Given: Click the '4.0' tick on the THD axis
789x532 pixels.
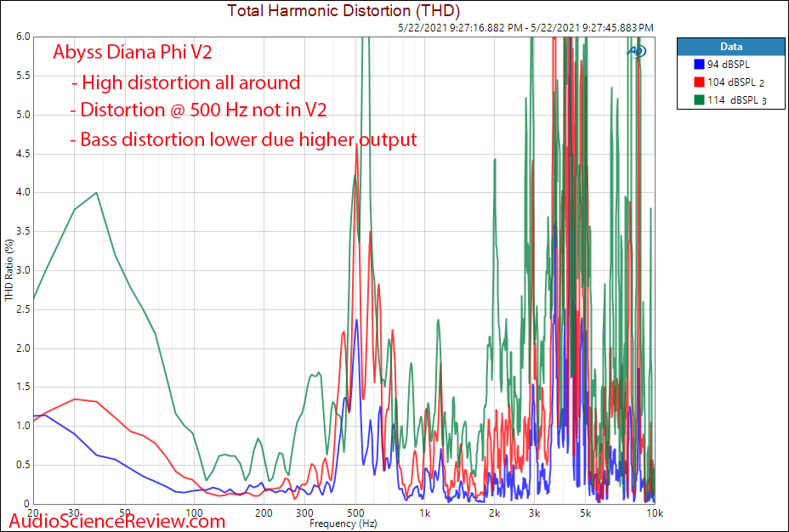Looking at the screenshot, I should click(x=24, y=192).
